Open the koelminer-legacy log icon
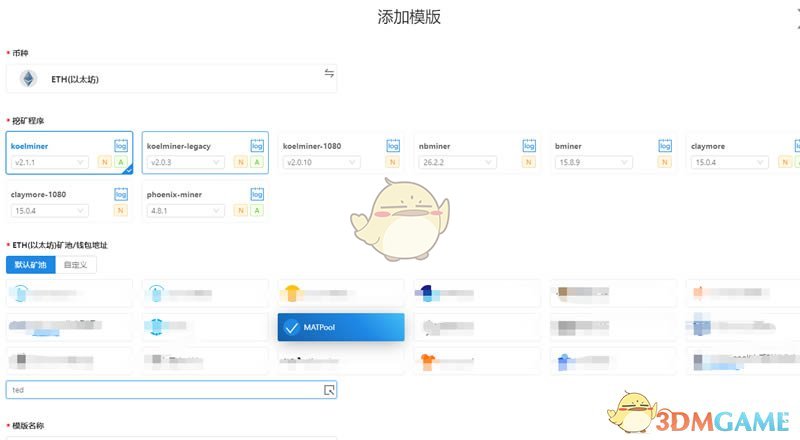The width and height of the screenshot is (800, 440). point(257,146)
